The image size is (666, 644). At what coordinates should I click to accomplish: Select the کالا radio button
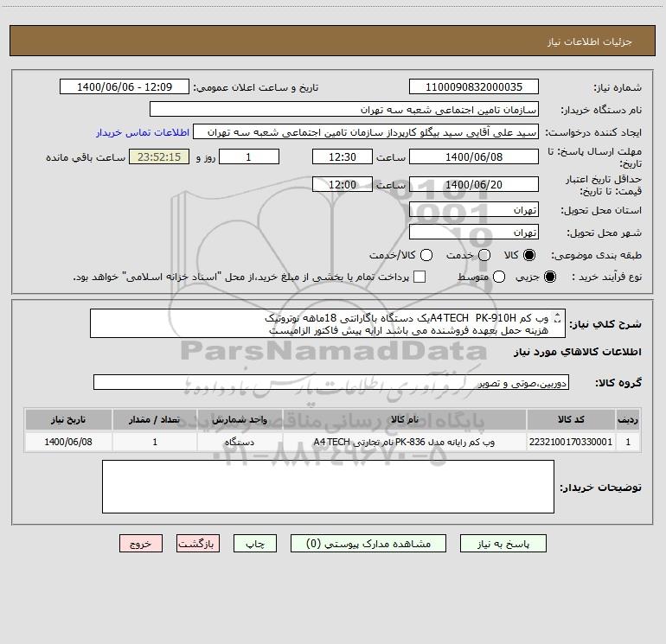(x=529, y=255)
